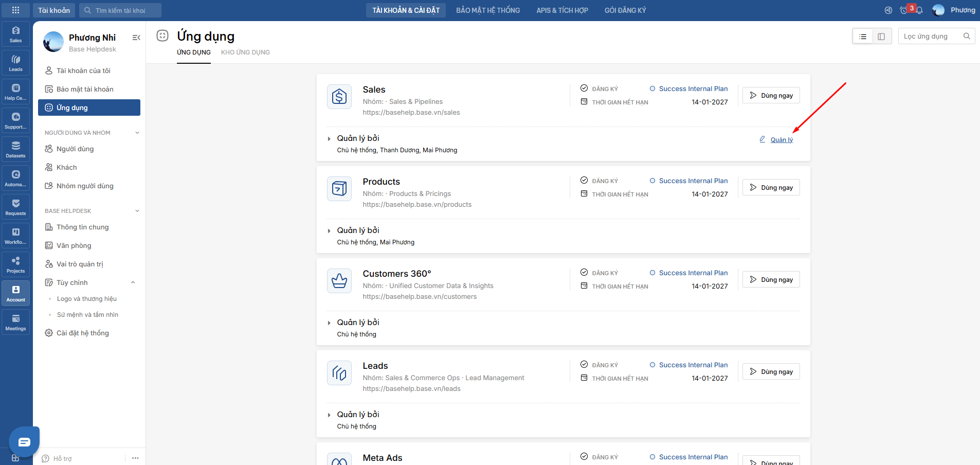Collapse the Tùy chỉnh submenu
Viewport: 980px width, 465px height.
(x=133, y=282)
